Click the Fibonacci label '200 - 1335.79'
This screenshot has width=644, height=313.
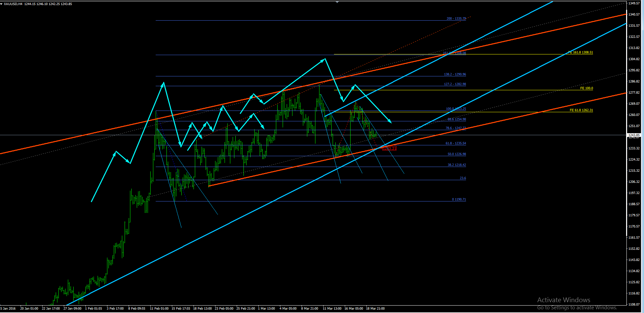tap(456, 19)
